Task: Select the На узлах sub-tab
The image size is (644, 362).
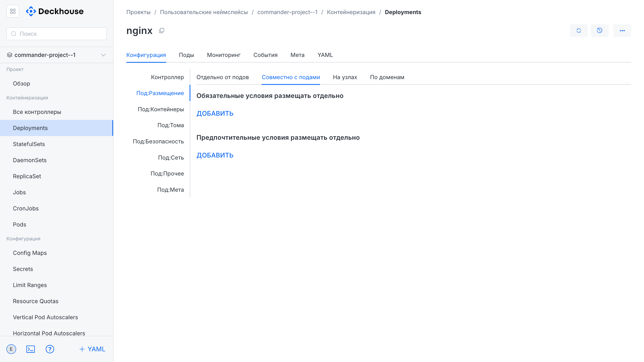Action: click(x=345, y=77)
